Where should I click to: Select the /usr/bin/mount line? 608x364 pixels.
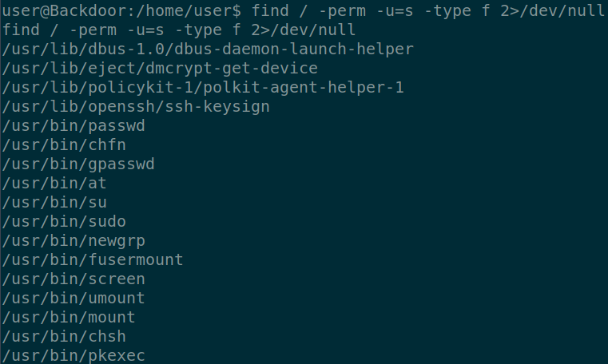coord(69,317)
